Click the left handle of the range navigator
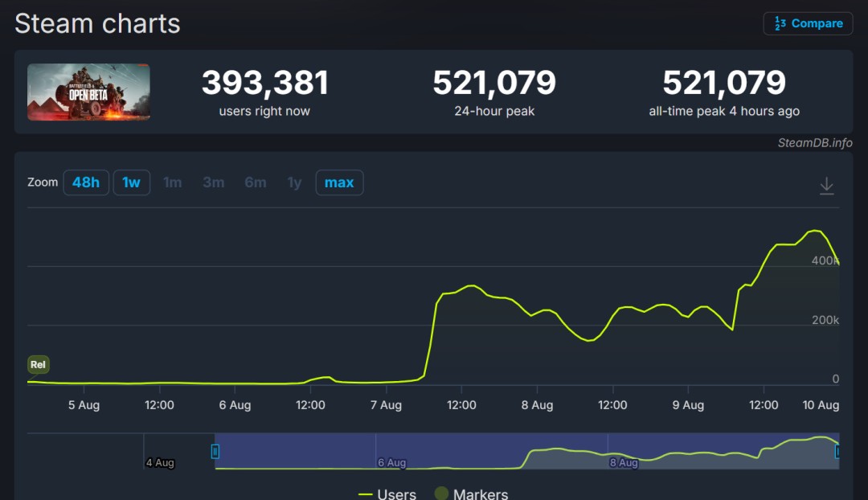Viewport: 868px width, 500px height. coord(215,452)
